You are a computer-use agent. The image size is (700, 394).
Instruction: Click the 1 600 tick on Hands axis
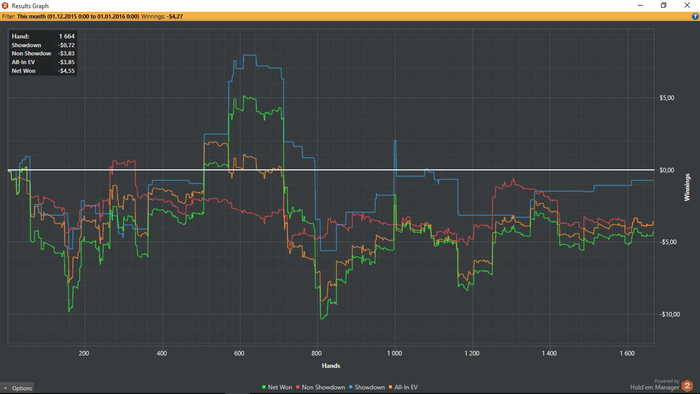627,353
